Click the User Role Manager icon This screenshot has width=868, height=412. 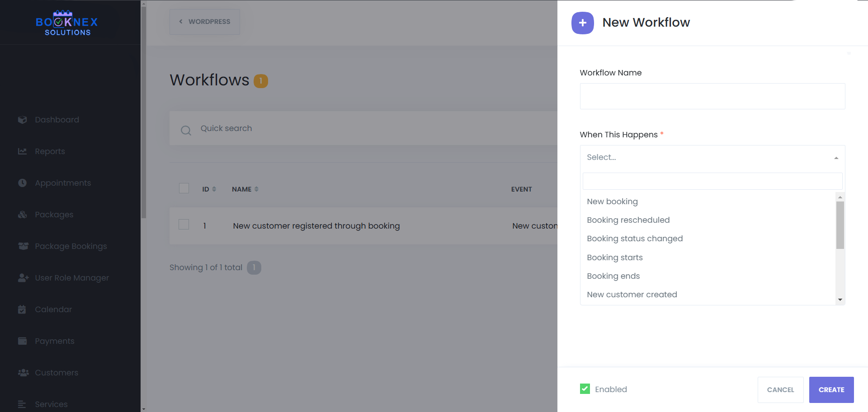click(x=23, y=278)
